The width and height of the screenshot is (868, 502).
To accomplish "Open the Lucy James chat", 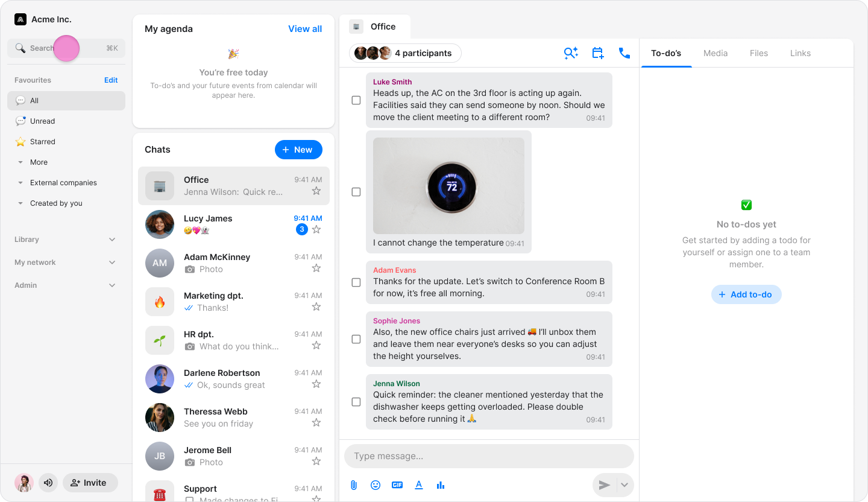I will [234, 224].
